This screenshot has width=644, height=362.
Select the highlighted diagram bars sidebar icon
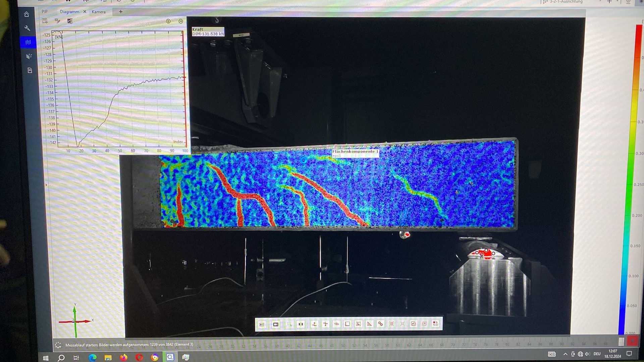28,42
